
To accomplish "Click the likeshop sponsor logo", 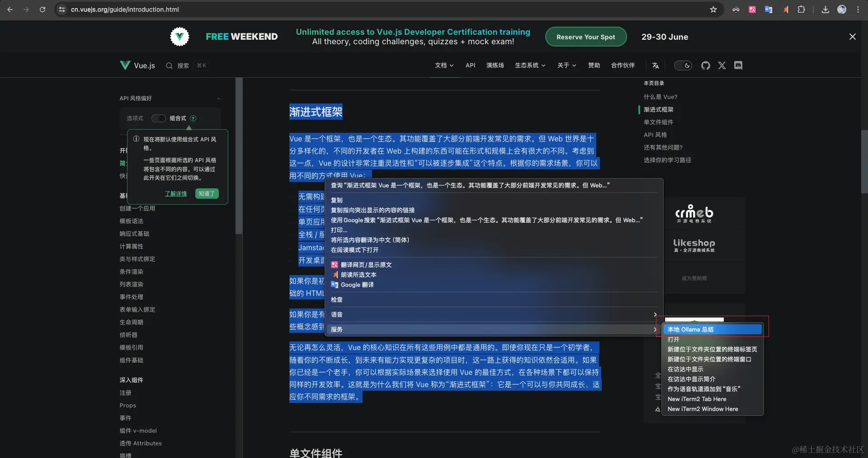I will click(x=694, y=245).
